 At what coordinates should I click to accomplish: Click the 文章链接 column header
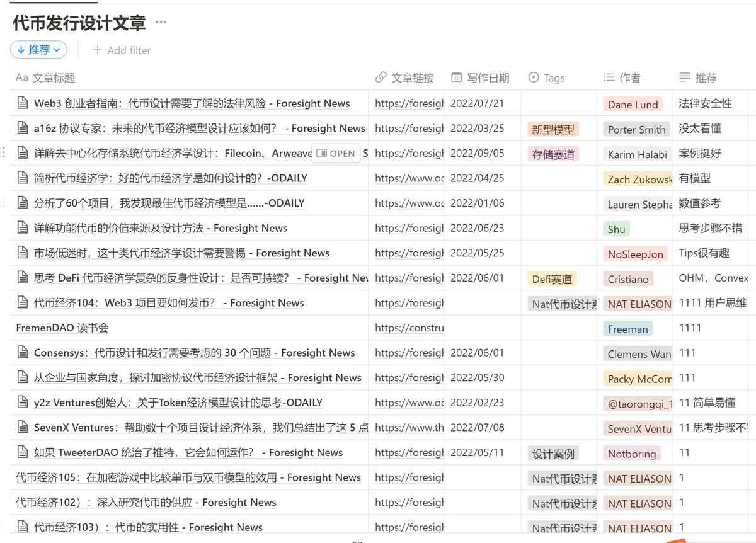tap(404, 78)
